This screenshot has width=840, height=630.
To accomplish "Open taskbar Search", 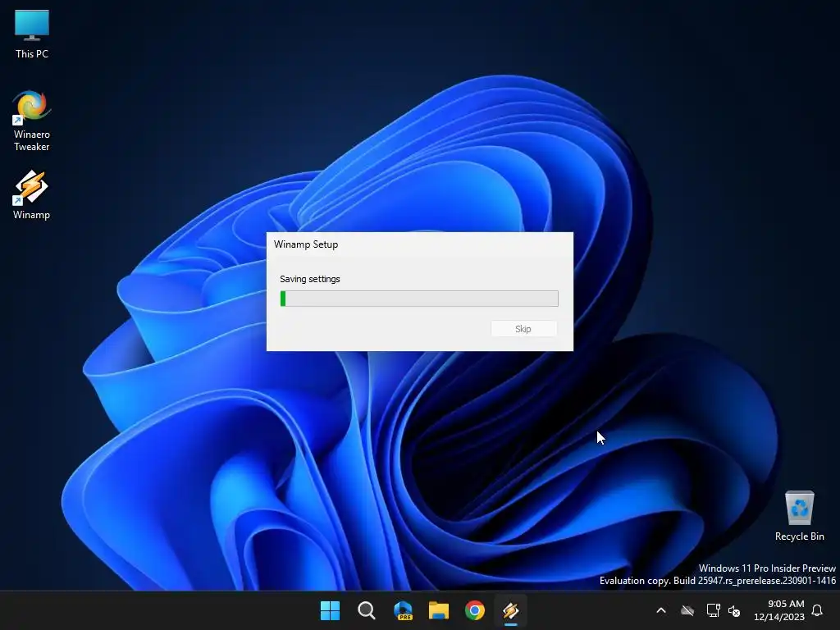I will click(x=367, y=610).
